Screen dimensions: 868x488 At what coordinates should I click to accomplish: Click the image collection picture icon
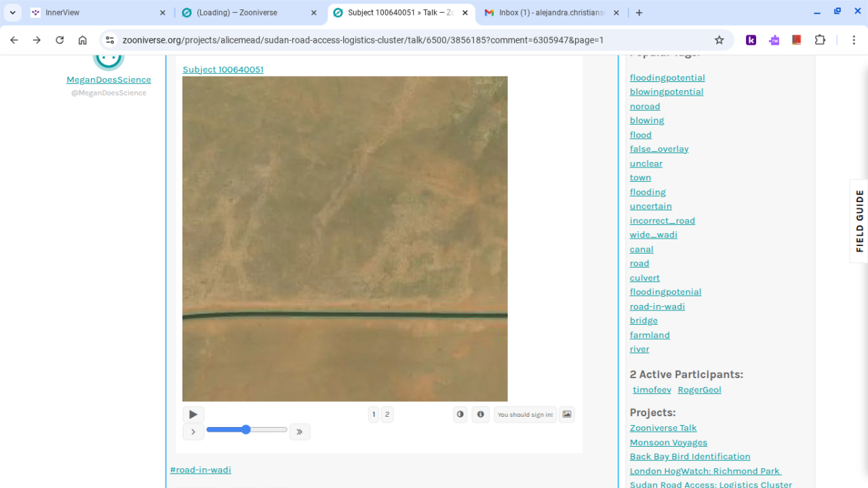[567, 415]
